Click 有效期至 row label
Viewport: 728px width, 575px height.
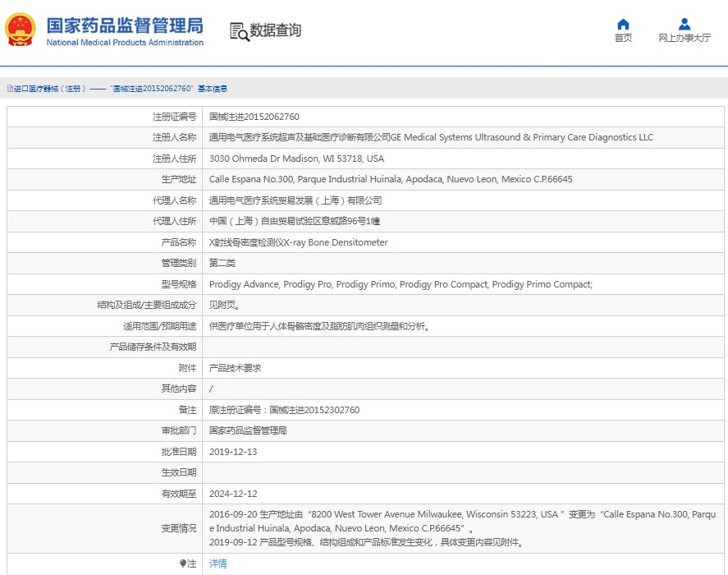(179, 494)
